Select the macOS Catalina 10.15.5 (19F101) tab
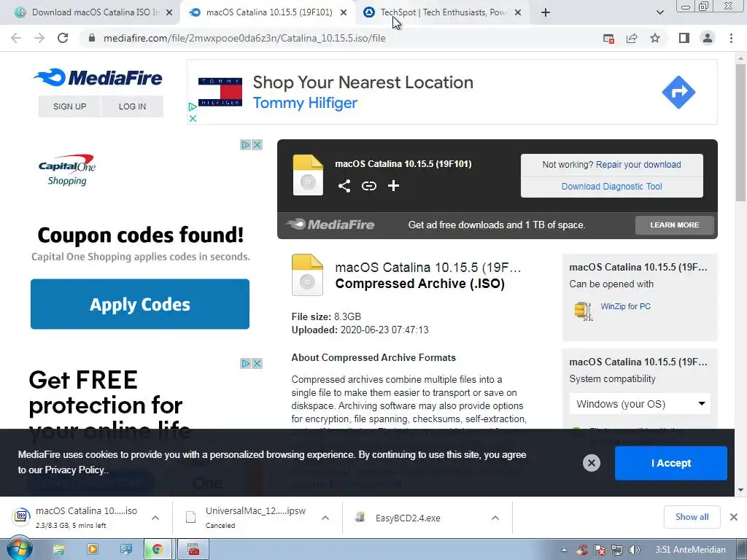Screen dimensions: 747x560 click(269, 12)
